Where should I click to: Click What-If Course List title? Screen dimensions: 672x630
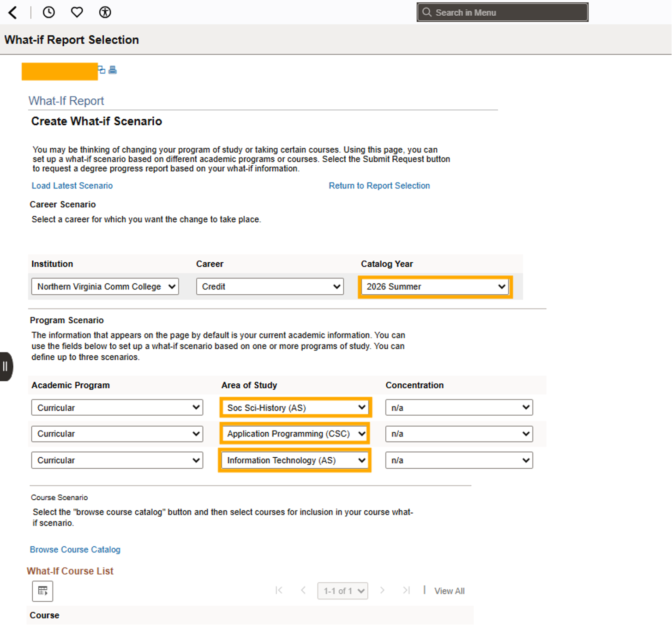(70, 571)
